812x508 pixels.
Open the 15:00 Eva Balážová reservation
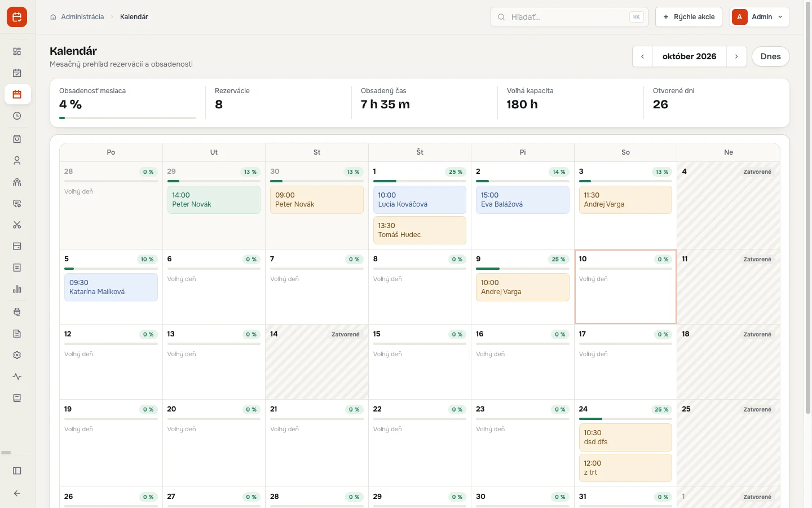tap(523, 200)
